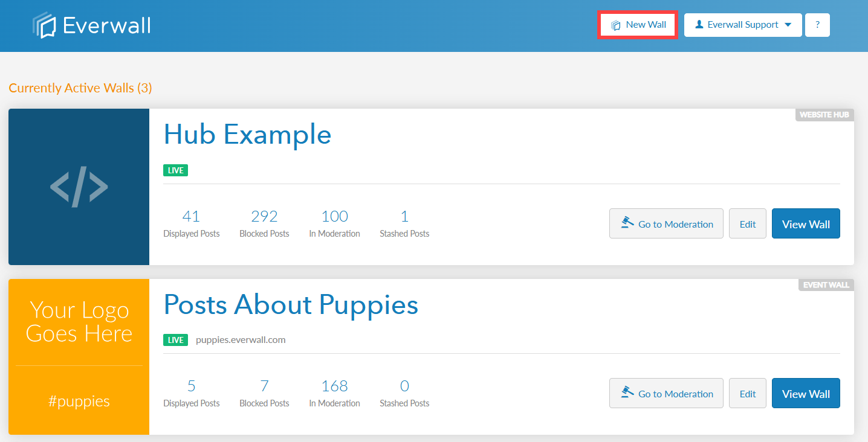Viewport: 868px width, 442px height.
Task: Click the WEBSITE HUB tag
Action: (824, 115)
